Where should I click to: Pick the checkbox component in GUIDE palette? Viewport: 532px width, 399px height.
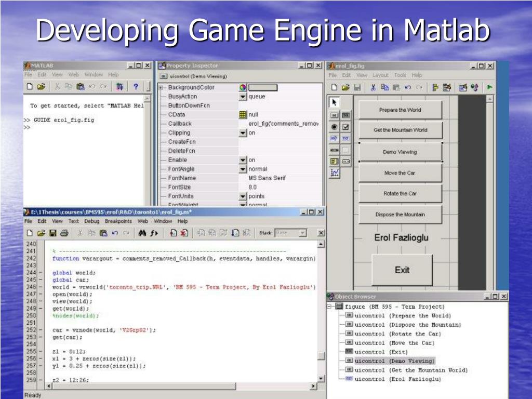click(x=345, y=127)
